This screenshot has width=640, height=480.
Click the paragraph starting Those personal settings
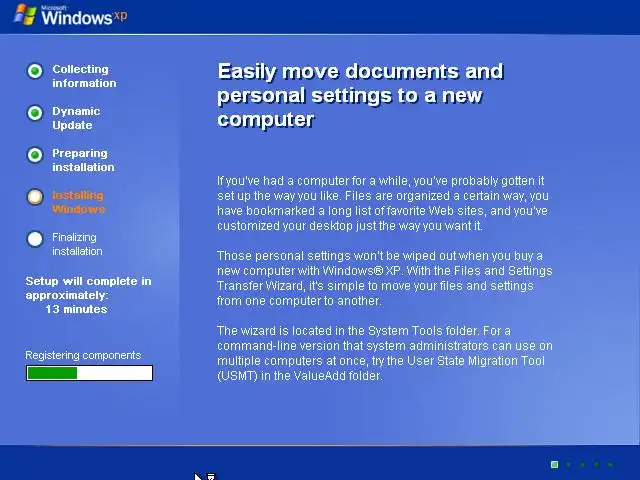point(384,278)
